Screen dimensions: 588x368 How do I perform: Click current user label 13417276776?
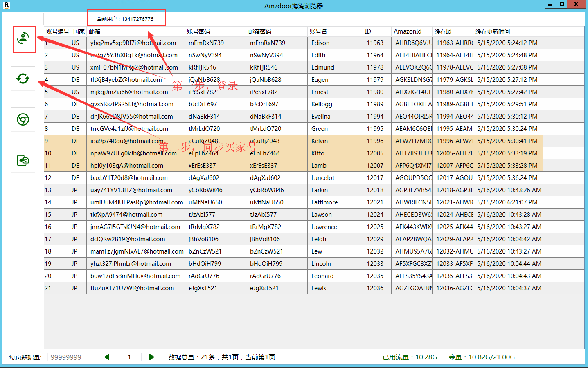pyautogui.click(x=125, y=19)
